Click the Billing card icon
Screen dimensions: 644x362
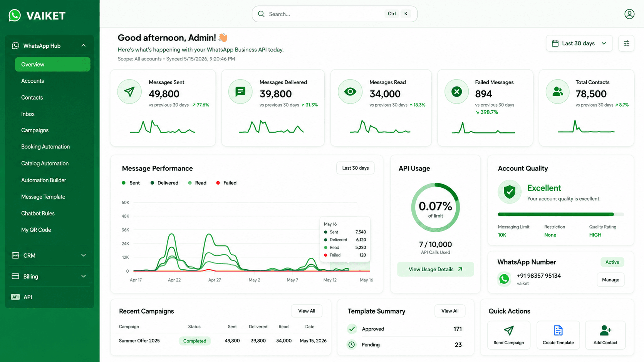(x=15, y=276)
